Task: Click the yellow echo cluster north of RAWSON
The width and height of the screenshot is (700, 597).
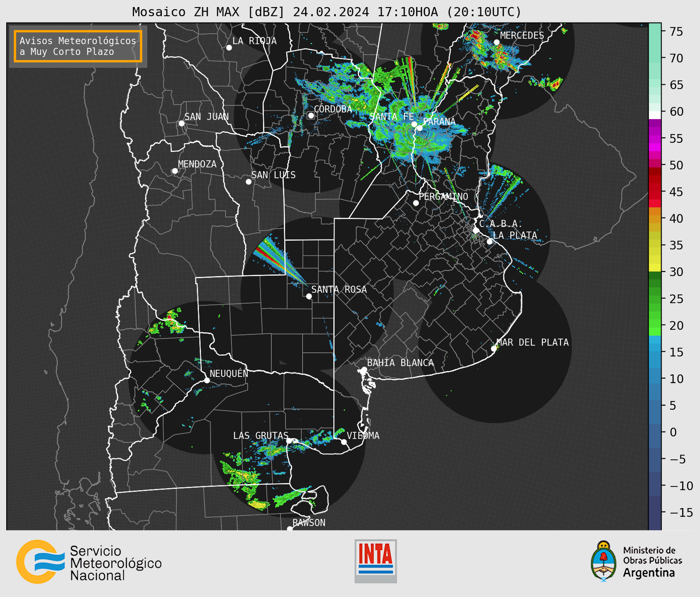Action: pyautogui.click(x=258, y=505)
